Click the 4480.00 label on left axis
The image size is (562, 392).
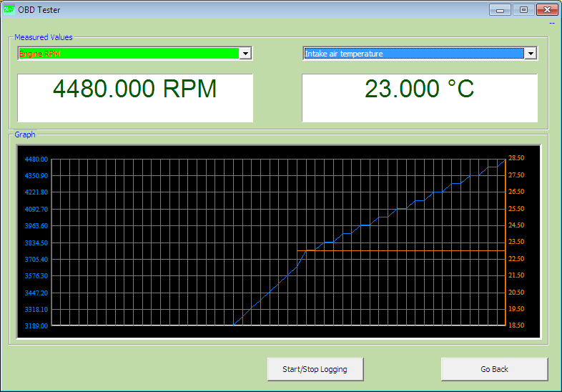[x=36, y=159]
